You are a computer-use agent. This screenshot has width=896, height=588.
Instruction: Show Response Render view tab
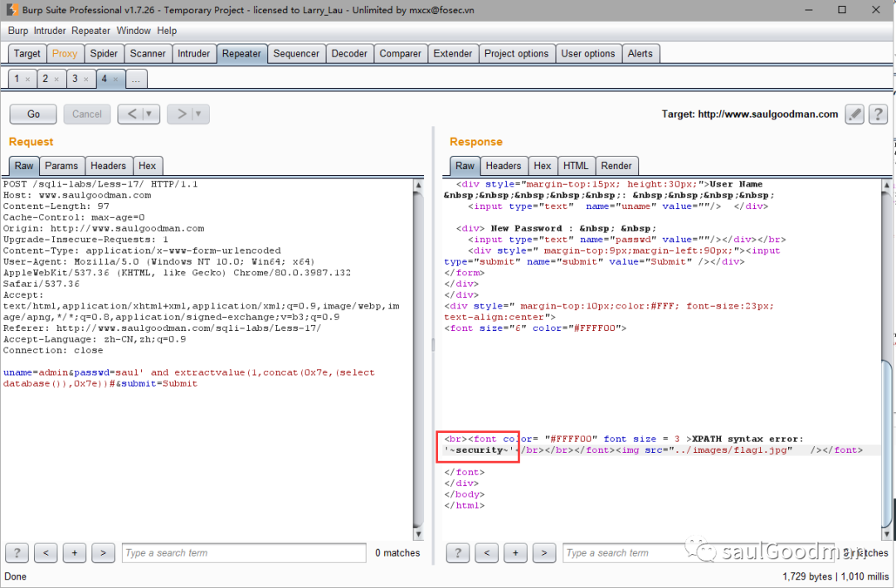click(x=616, y=166)
